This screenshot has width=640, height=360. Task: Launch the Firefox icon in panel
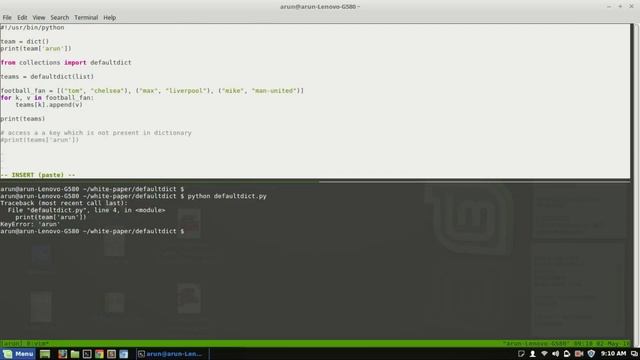pos(62,354)
